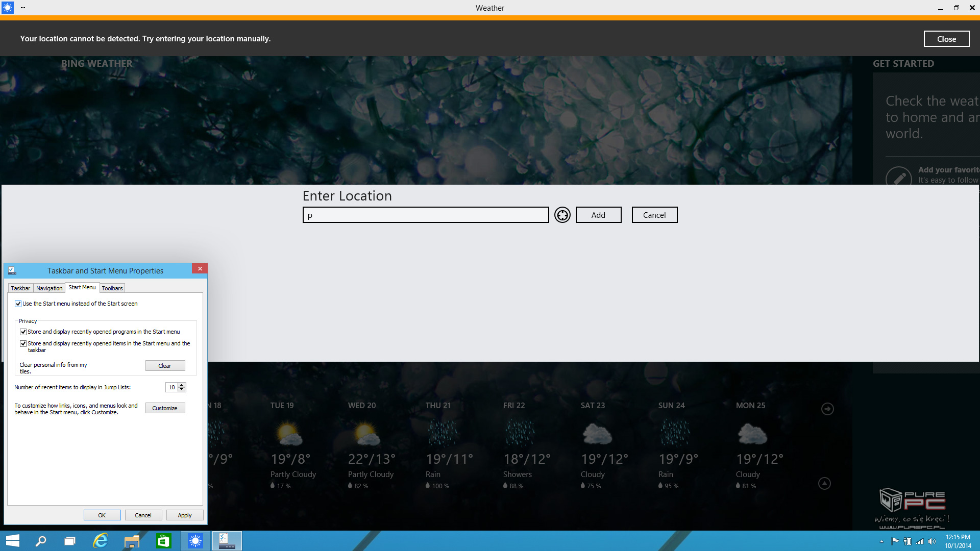Click Apply in Taskbar Properties dialog
The width and height of the screenshot is (980, 551).
point(185,515)
